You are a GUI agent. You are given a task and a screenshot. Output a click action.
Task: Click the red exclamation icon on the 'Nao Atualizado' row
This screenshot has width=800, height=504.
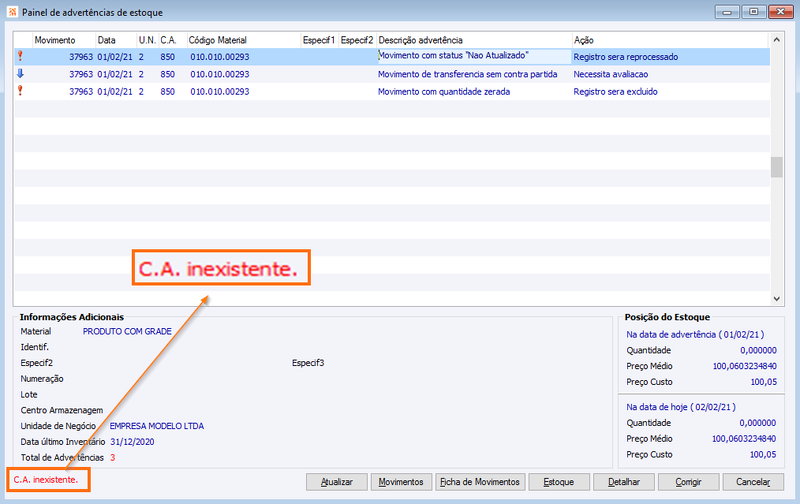(20, 56)
